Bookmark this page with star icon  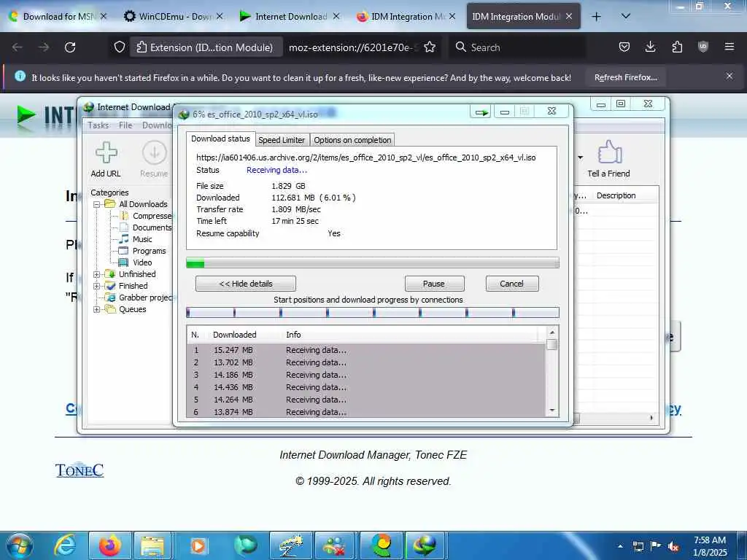point(430,47)
